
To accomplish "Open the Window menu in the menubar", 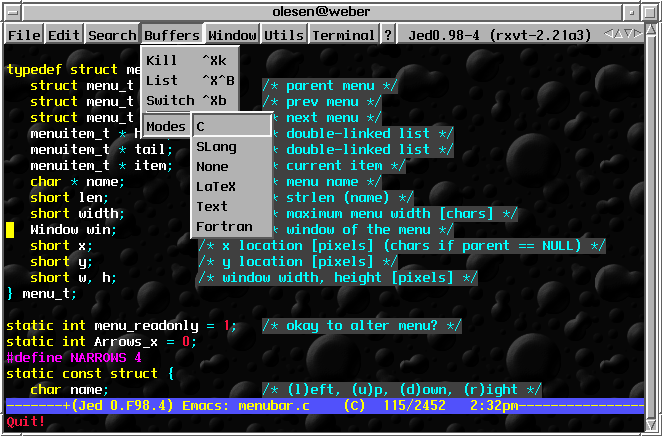I will point(232,35).
